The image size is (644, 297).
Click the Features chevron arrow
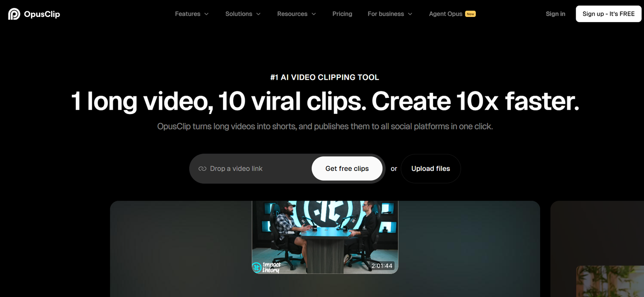pyautogui.click(x=206, y=14)
